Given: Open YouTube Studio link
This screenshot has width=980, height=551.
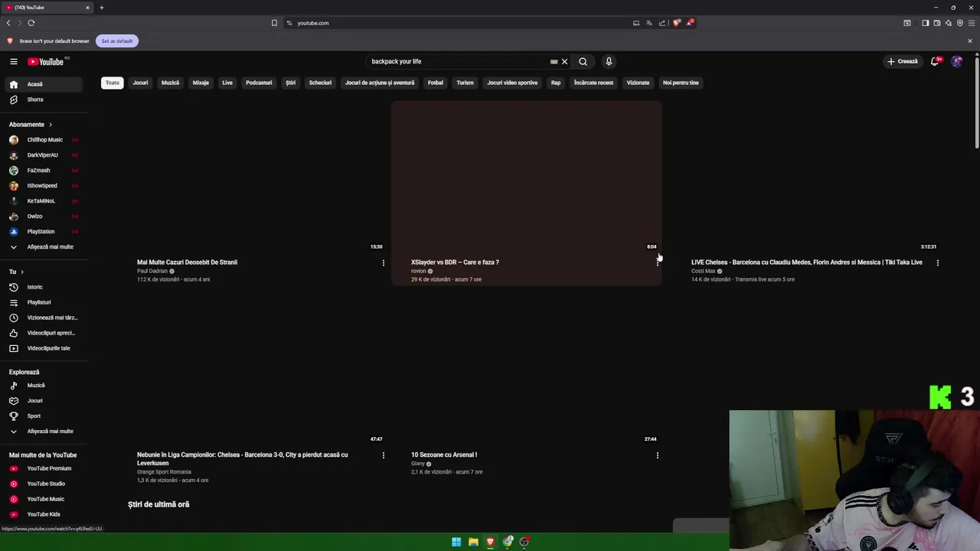Looking at the screenshot, I should (x=44, y=484).
